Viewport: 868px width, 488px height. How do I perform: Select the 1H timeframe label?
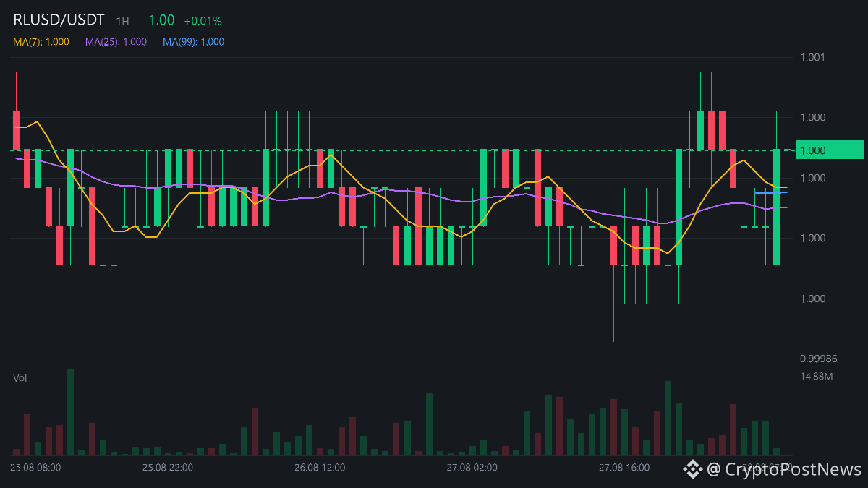(x=122, y=22)
